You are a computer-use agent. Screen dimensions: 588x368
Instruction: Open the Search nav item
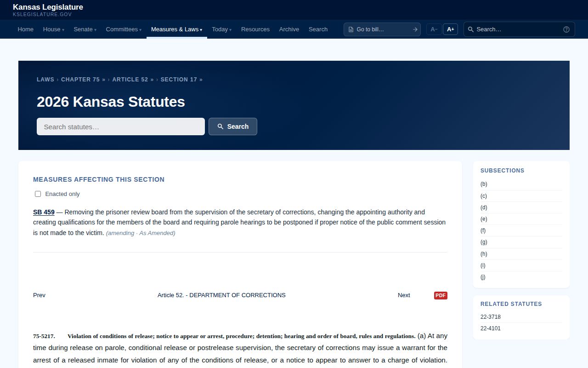(x=318, y=29)
